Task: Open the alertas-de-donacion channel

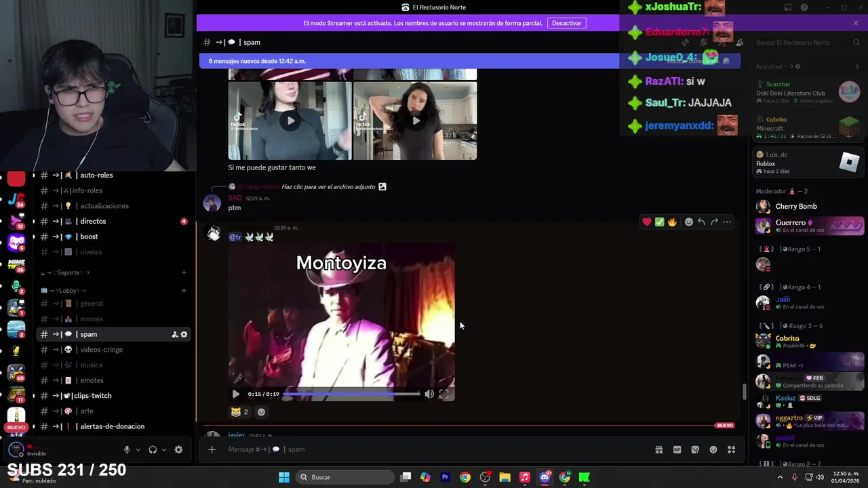Action: pos(113,426)
